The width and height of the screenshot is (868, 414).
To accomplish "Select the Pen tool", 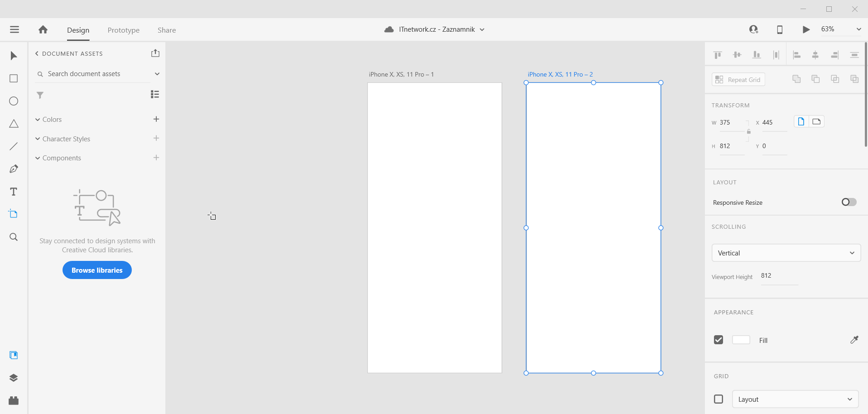I will (x=14, y=168).
